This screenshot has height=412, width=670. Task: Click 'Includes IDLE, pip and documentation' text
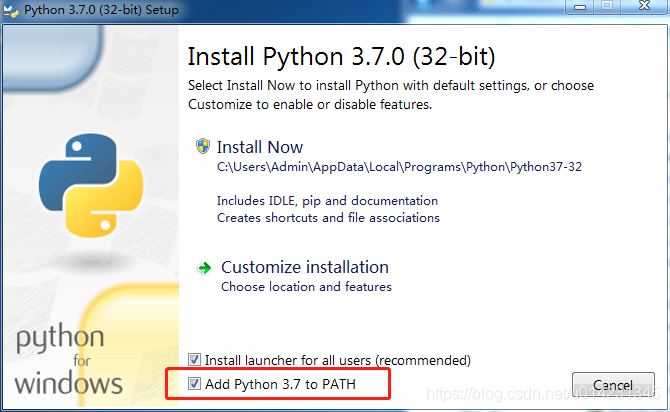point(327,201)
